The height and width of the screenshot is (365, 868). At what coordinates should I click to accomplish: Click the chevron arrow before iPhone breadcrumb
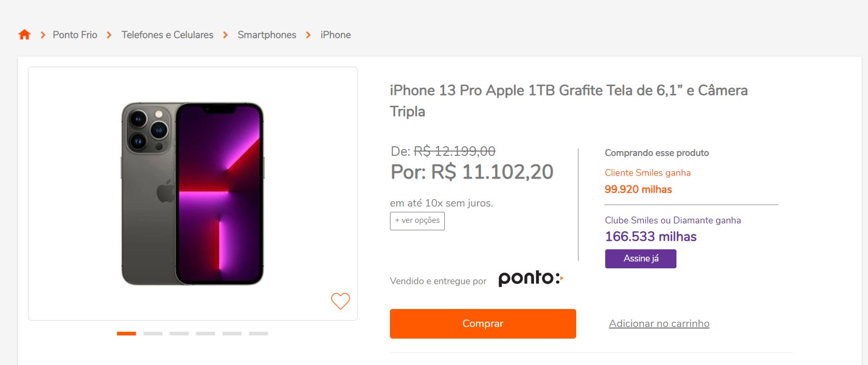[x=308, y=35]
